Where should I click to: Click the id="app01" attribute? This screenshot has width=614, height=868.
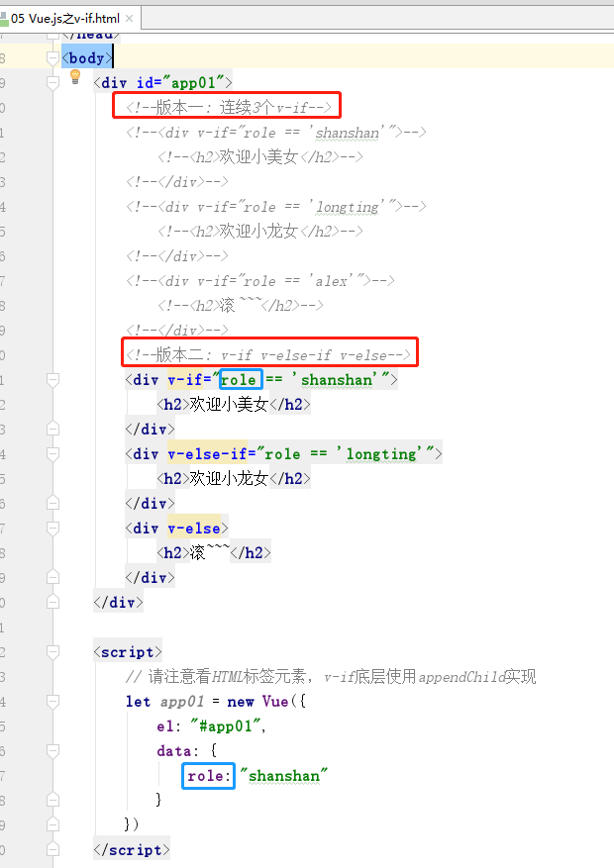tap(180, 83)
